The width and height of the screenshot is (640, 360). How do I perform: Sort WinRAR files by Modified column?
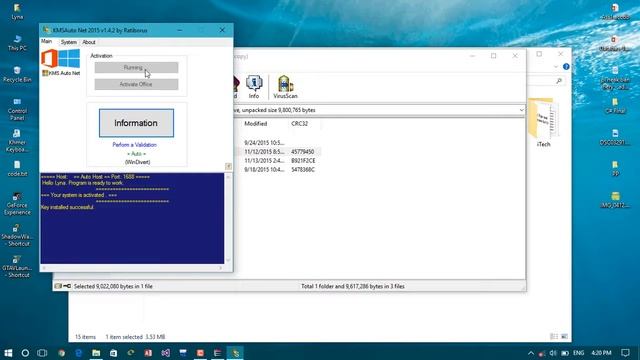click(256, 124)
